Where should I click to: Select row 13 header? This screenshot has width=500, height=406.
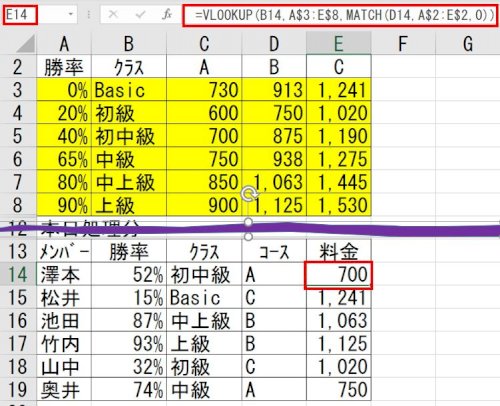point(18,251)
